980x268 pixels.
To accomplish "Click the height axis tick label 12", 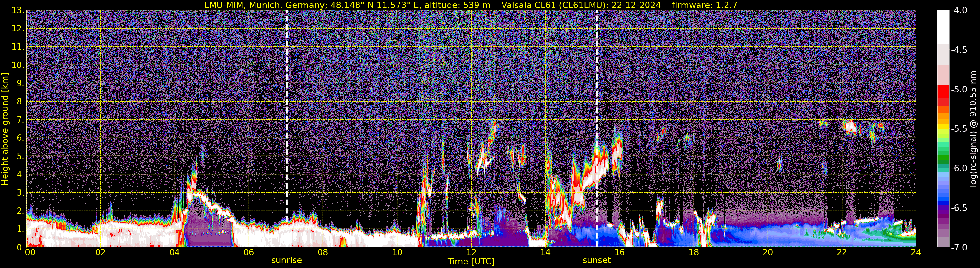I will [18, 29].
